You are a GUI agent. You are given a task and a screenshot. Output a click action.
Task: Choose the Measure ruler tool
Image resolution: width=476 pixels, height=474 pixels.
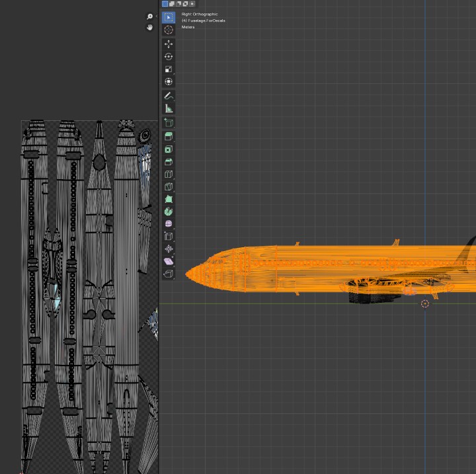pos(169,108)
